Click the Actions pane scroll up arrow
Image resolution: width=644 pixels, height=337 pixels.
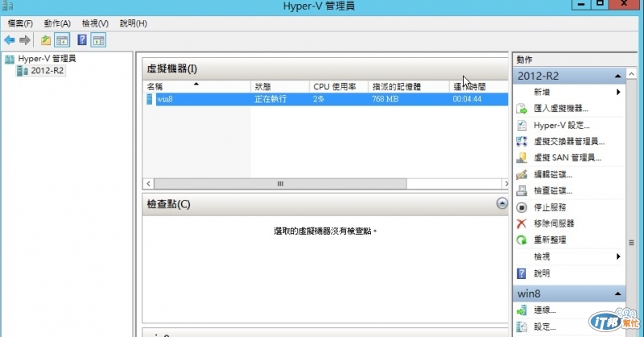pyautogui.click(x=631, y=74)
